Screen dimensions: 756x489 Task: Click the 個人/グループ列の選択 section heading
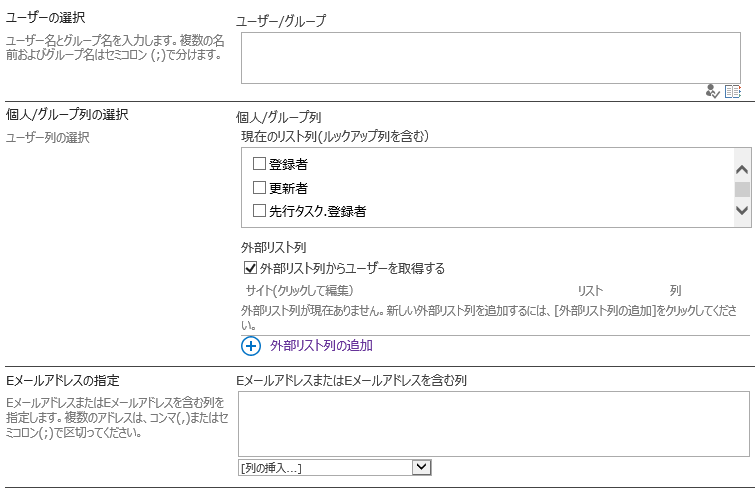click(x=67, y=114)
